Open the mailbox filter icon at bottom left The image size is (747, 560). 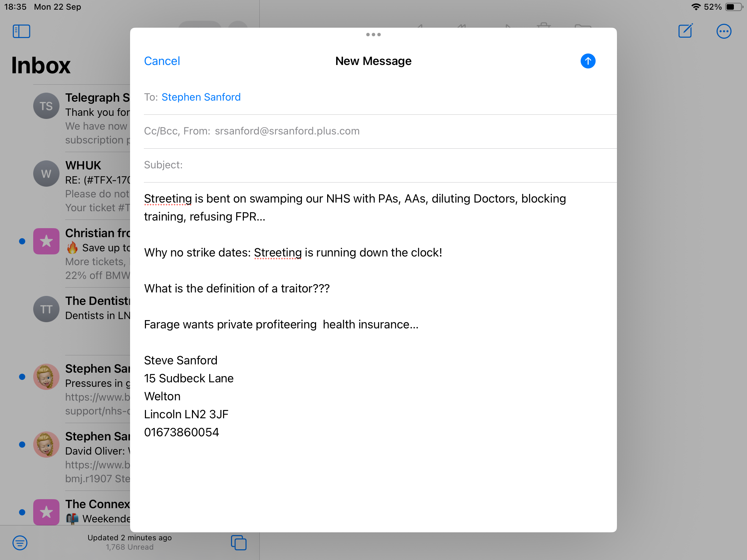[x=20, y=542]
